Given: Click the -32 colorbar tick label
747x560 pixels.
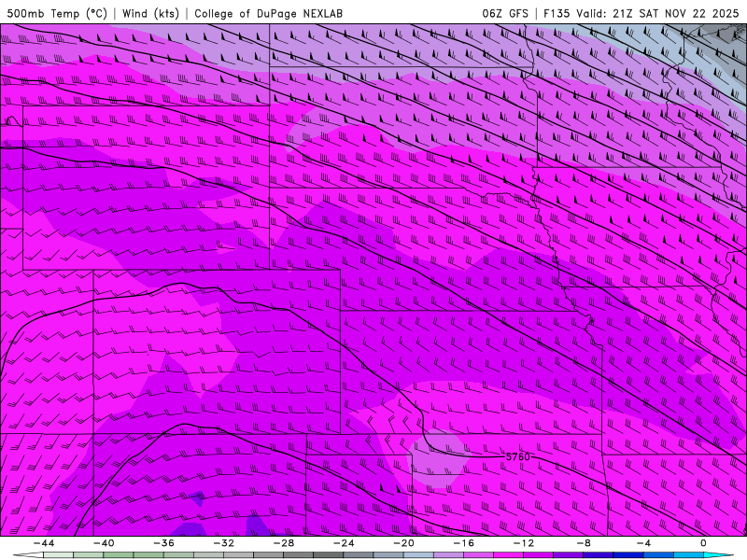Looking at the screenshot, I should (x=224, y=543).
